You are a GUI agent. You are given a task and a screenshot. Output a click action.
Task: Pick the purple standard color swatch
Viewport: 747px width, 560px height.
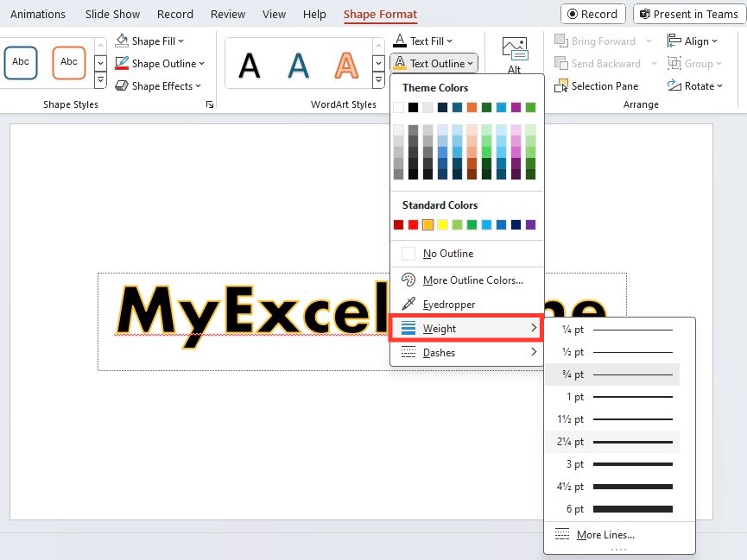530,224
